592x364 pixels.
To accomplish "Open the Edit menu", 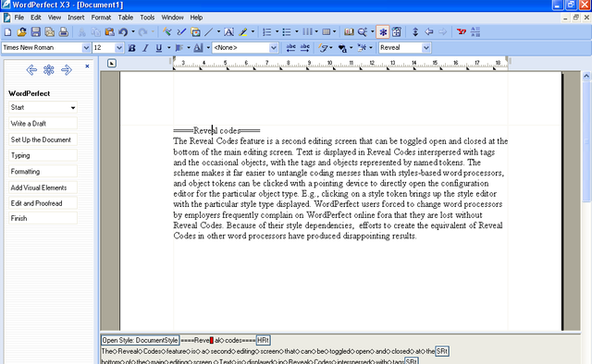I will pyautogui.click(x=36, y=18).
